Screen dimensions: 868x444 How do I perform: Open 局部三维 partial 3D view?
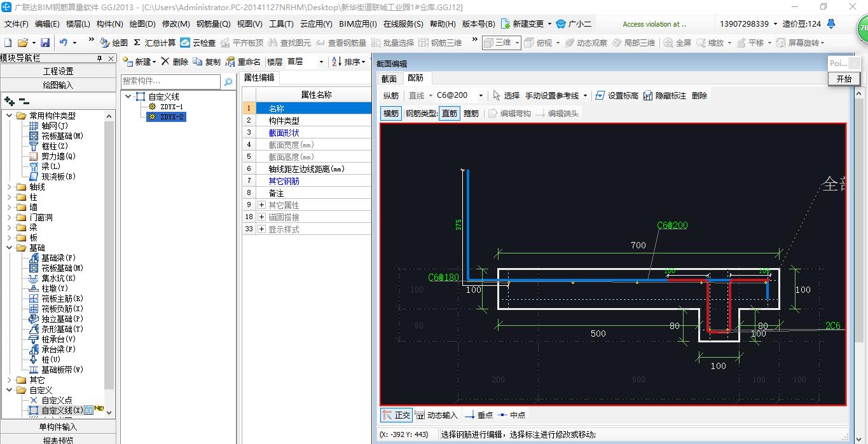634,43
